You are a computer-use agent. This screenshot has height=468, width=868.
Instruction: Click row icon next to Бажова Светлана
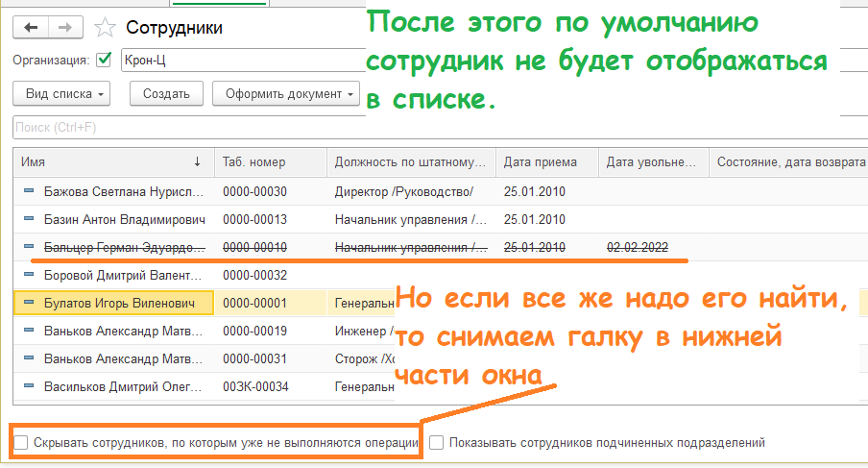pyautogui.click(x=29, y=191)
